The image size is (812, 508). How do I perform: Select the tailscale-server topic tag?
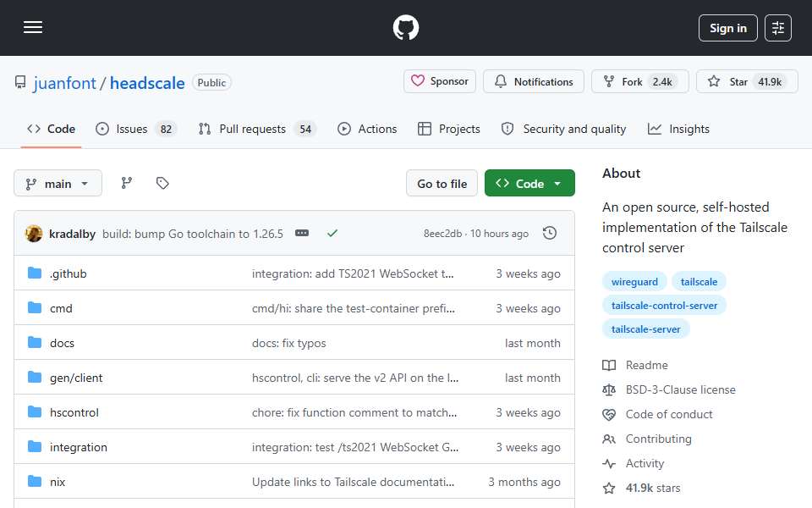[645, 329]
